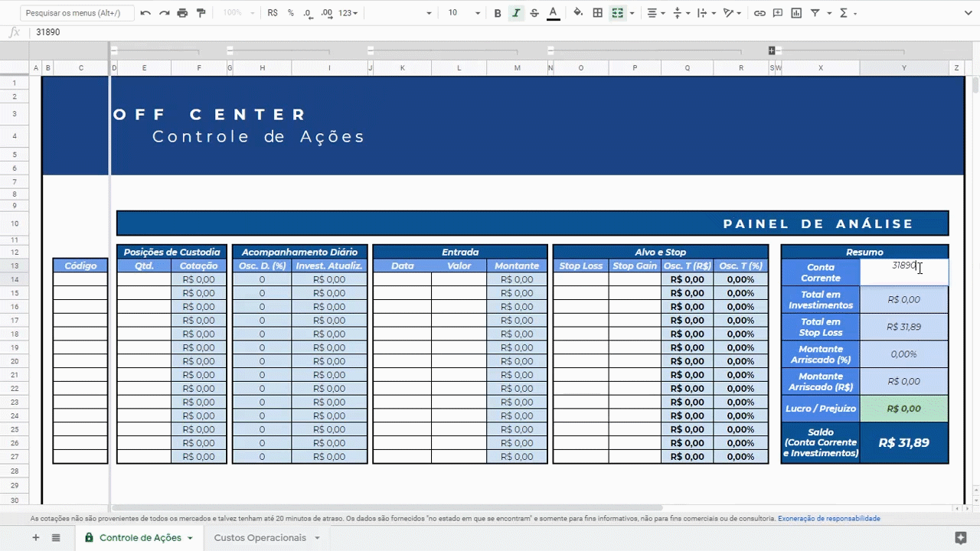Create a filter
Viewport: 980px width, 551px height.
point(815,13)
